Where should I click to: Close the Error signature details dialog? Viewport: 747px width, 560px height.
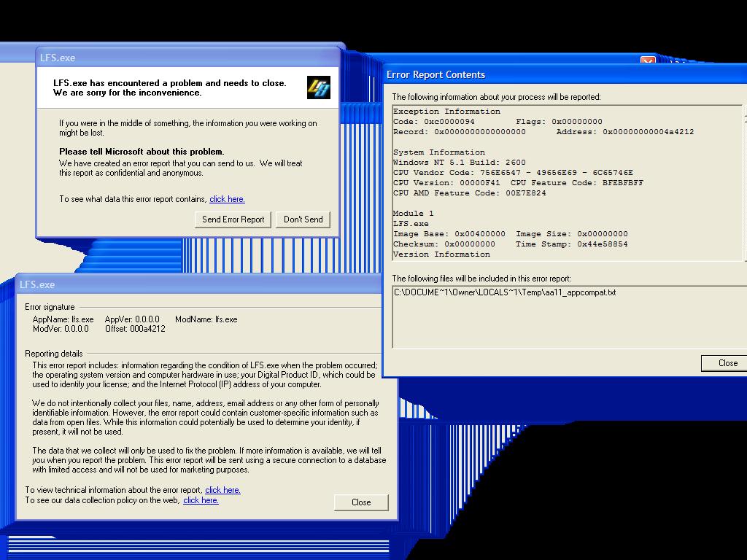361,502
